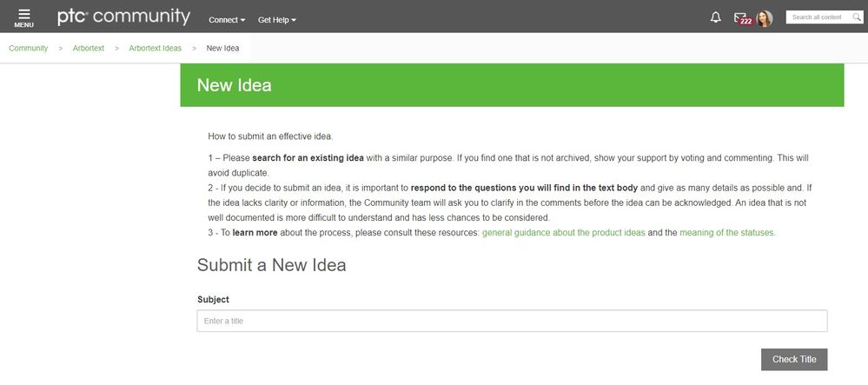
Task: Open the Arbortext Ideas breadcrumb
Action: point(156,48)
